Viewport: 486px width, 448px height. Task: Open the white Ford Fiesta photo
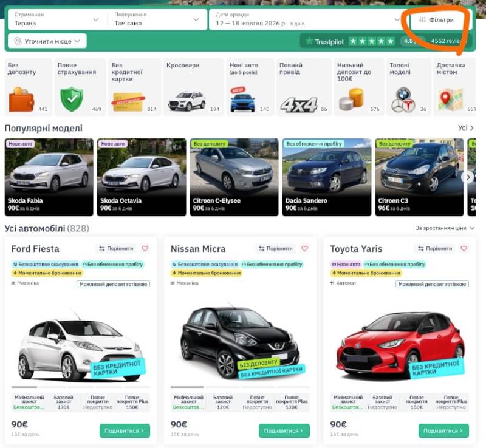click(81, 344)
